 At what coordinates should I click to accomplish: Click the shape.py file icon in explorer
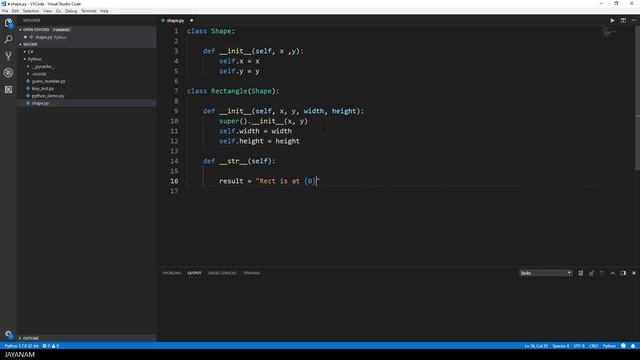coord(28,103)
